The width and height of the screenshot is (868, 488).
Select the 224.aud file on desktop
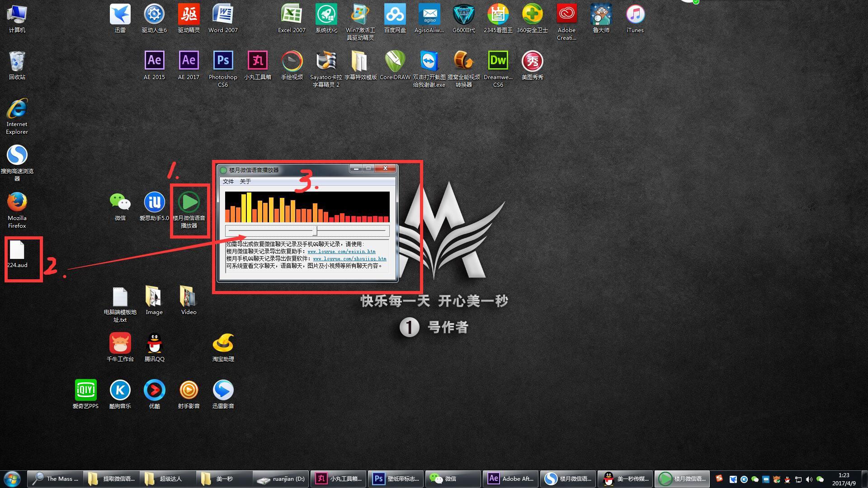point(17,254)
